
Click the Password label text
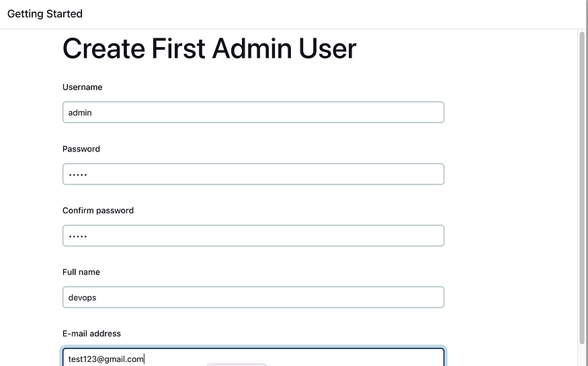(81, 149)
